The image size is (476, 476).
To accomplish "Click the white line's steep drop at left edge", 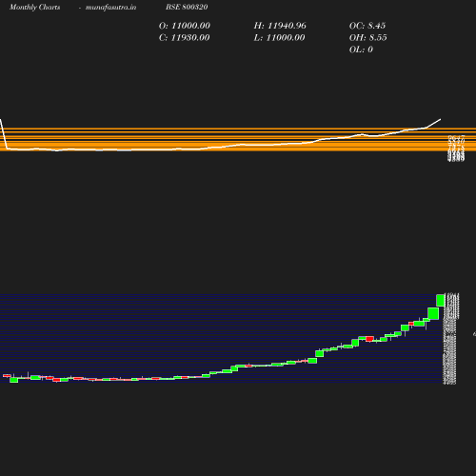I will [4, 133].
